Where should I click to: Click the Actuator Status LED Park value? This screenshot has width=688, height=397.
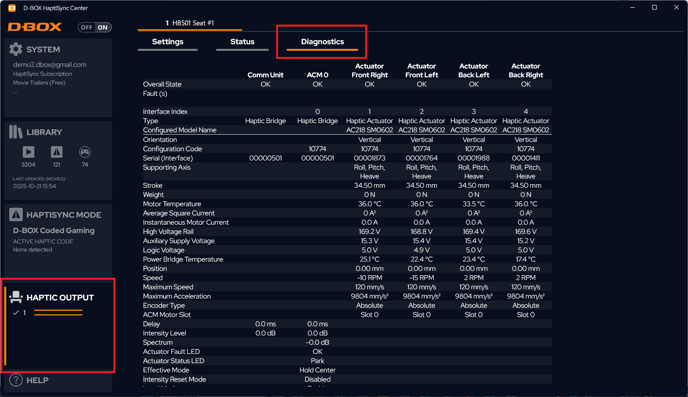(x=317, y=361)
